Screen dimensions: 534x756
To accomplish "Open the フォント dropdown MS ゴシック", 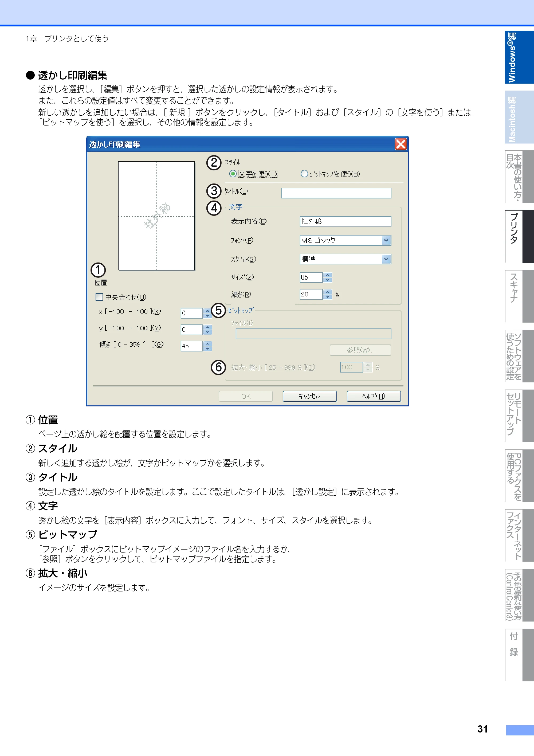I will point(386,240).
